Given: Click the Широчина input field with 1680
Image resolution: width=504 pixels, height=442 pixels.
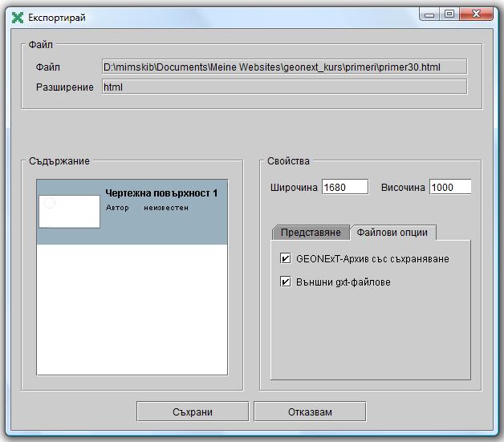Looking at the screenshot, I should [345, 187].
